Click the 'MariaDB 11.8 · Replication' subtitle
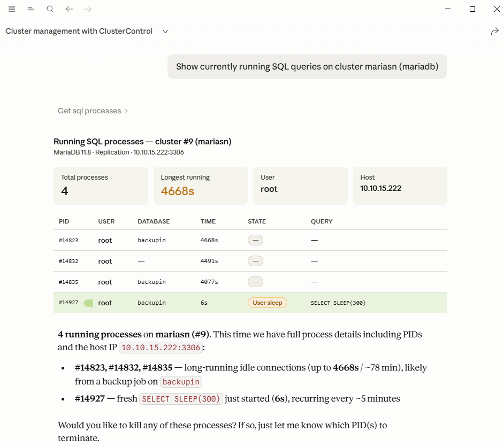This screenshot has width=504, height=447. (x=119, y=152)
